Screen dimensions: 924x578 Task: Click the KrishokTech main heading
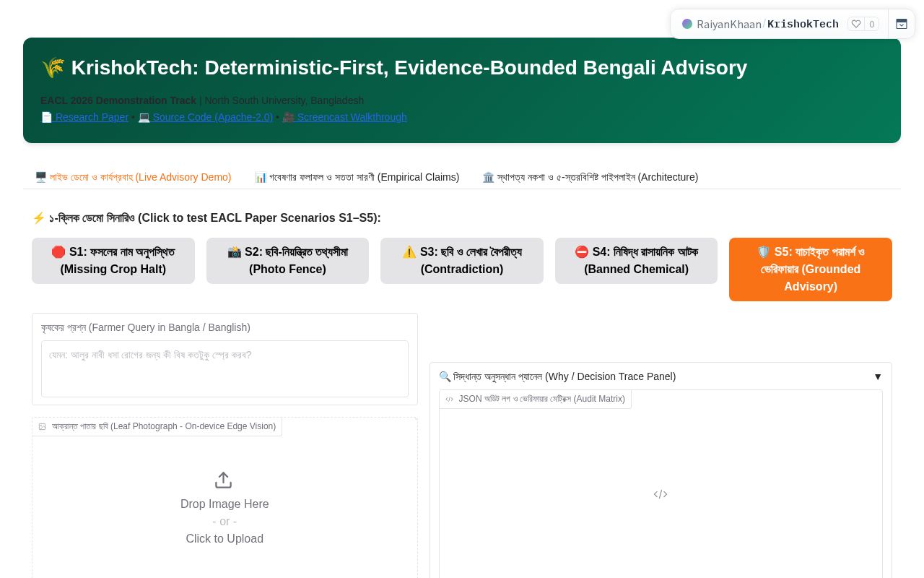click(x=394, y=68)
